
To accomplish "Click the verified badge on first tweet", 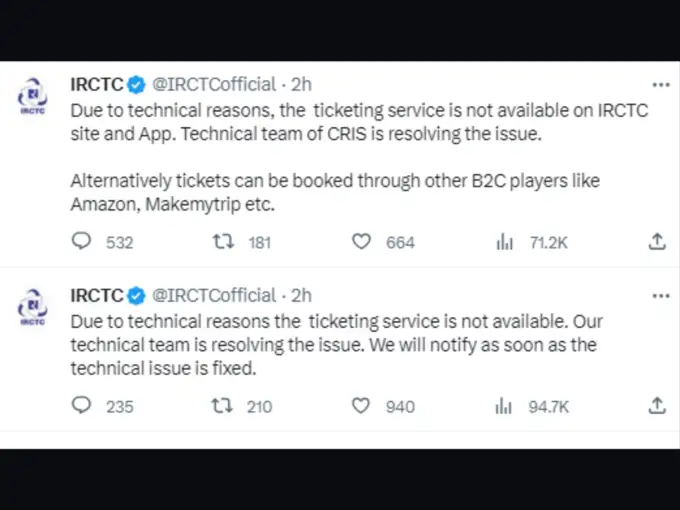I will click(x=137, y=85).
